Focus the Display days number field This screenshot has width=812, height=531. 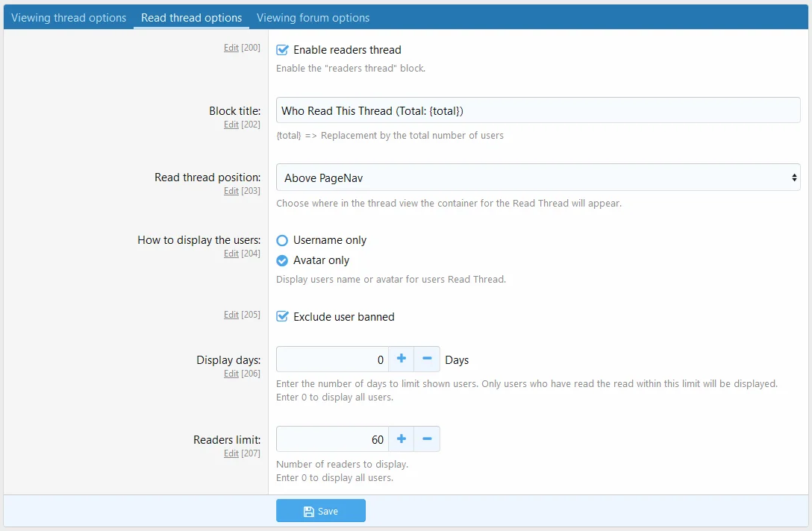tap(331, 359)
